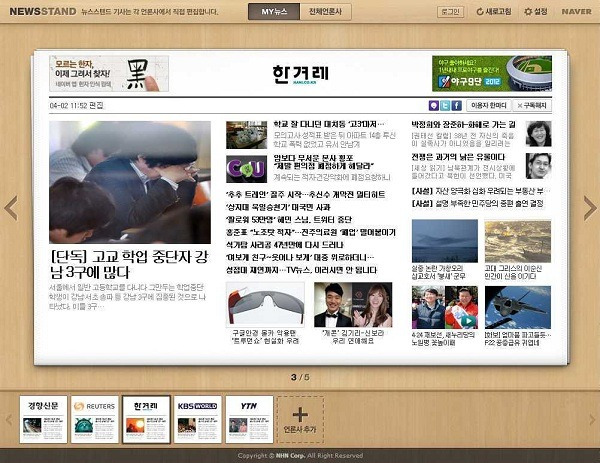Open article 삭카린 사라공 4천만에 다시 드러나
The height and width of the screenshot is (463, 600).
pyautogui.click(x=285, y=245)
